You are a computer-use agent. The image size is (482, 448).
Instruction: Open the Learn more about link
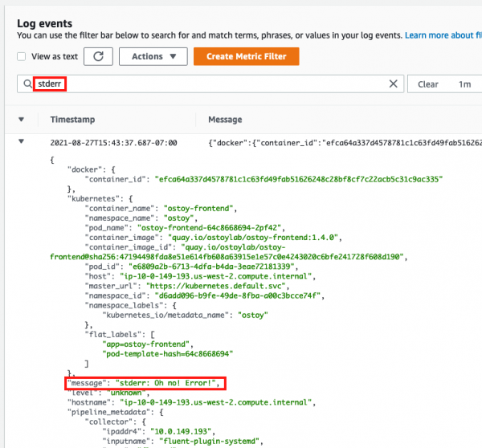[x=442, y=36]
